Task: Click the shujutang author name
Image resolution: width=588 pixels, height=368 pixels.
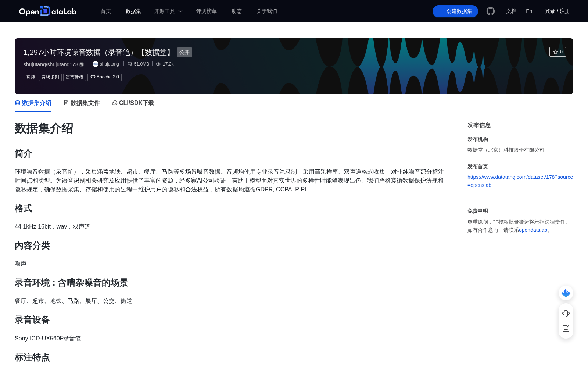Action: point(110,64)
